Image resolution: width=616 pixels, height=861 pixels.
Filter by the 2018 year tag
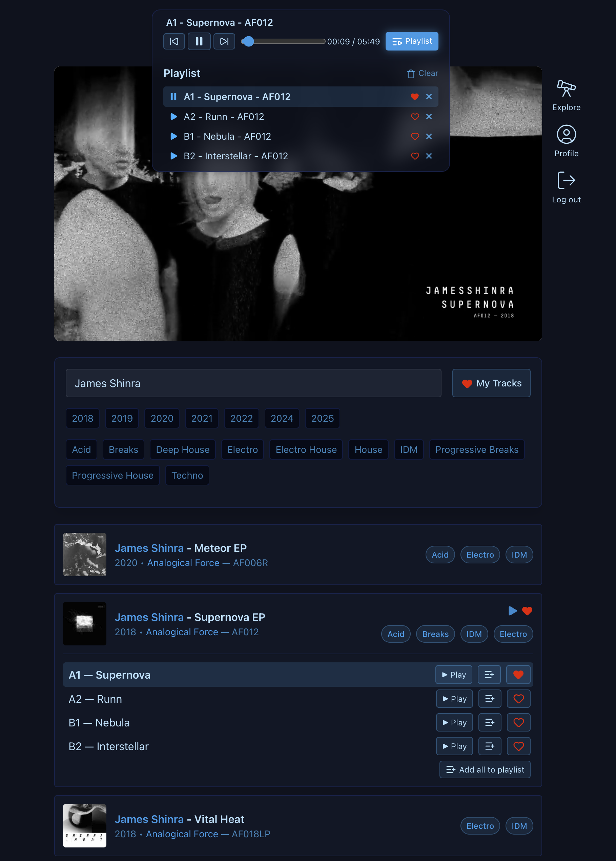tap(82, 418)
